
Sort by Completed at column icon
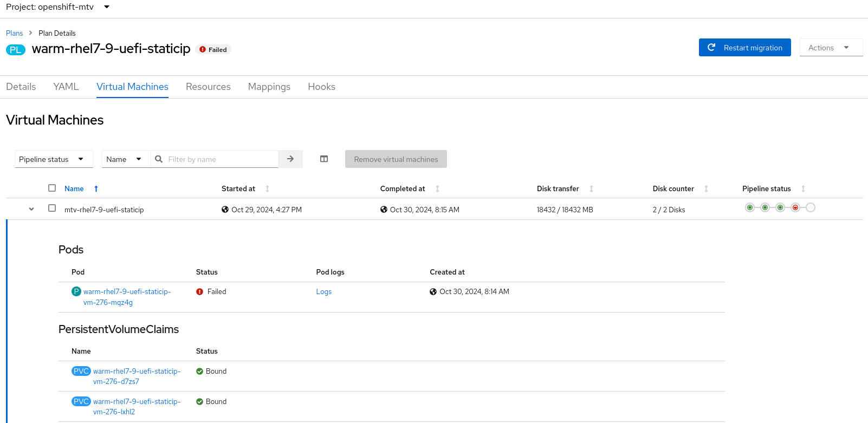437,188
